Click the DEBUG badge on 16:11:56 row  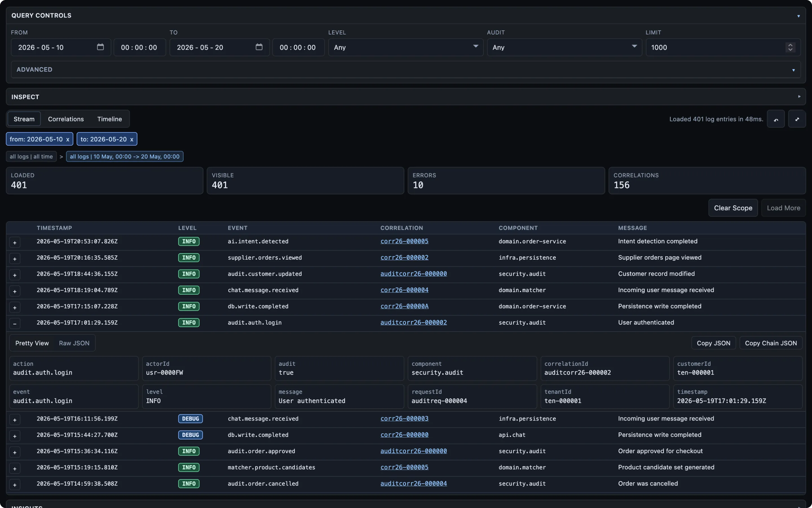click(190, 419)
